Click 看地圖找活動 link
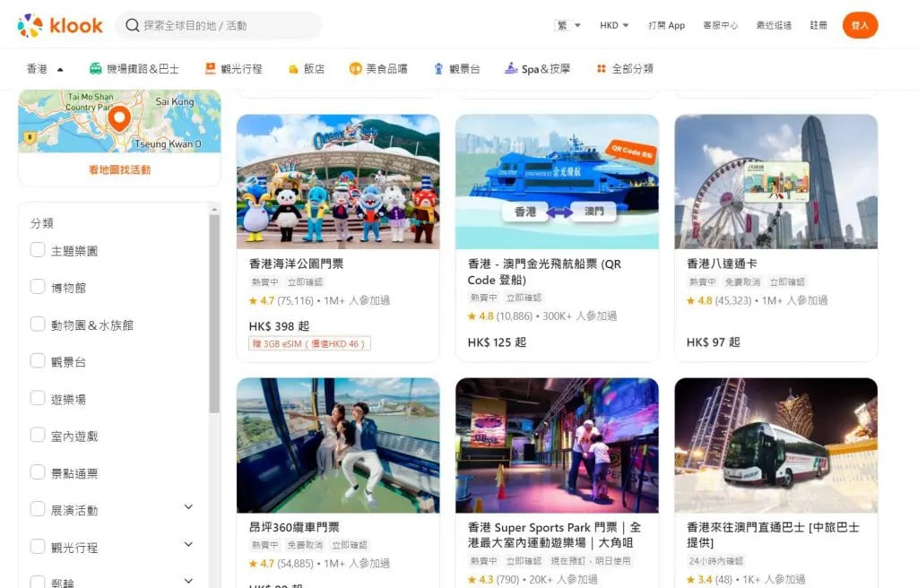Viewport: 918px width, 588px height. click(119, 169)
